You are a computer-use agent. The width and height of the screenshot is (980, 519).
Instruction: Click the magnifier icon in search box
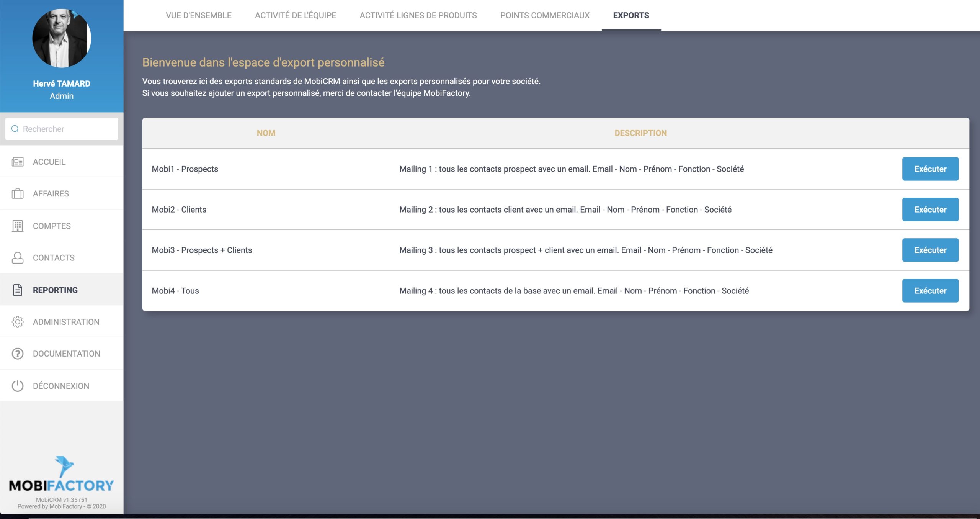tap(15, 129)
